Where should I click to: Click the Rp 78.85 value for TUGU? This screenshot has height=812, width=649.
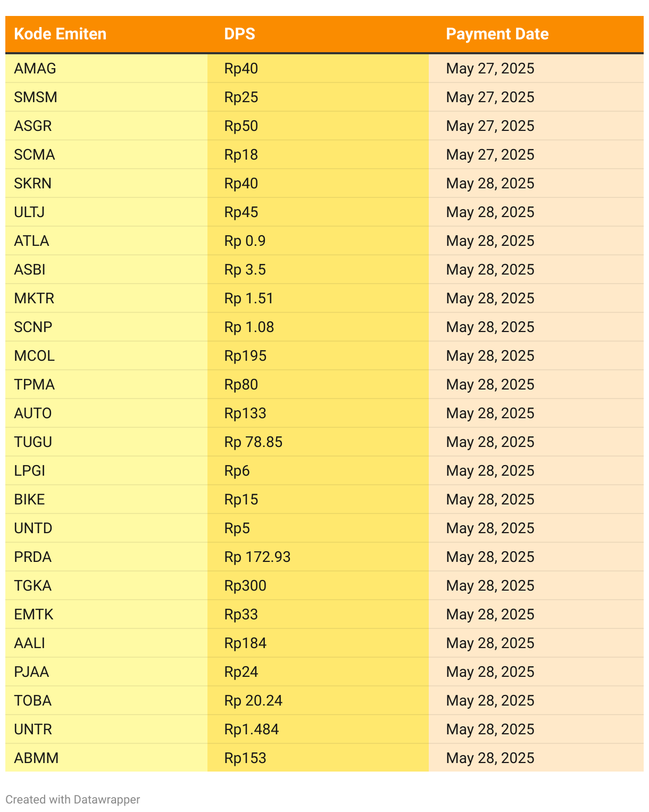(253, 442)
